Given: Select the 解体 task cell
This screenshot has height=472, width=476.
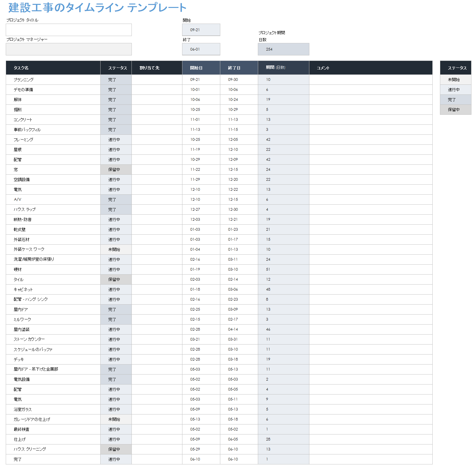Looking at the screenshot, I should pos(53,100).
